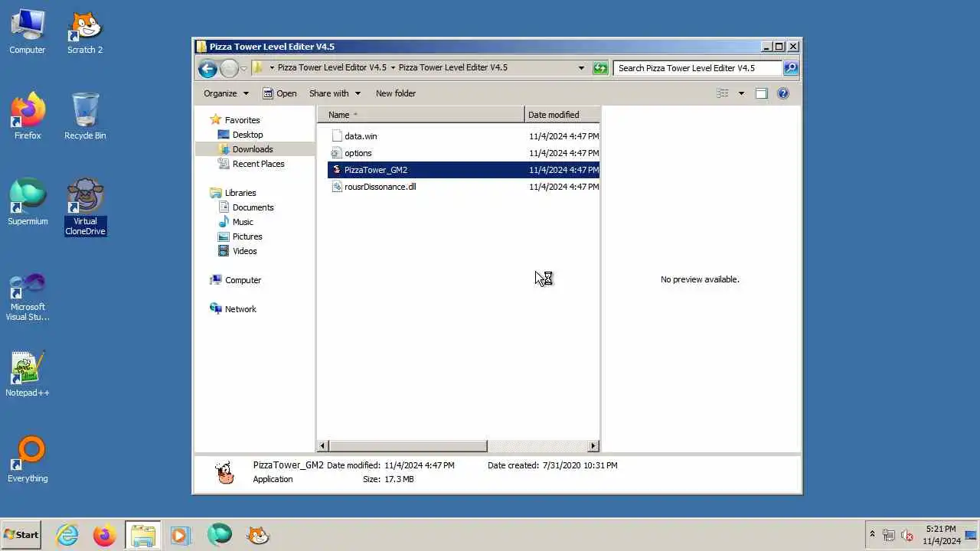This screenshot has width=980, height=551.
Task: Click the search magnifier icon
Action: tap(791, 68)
